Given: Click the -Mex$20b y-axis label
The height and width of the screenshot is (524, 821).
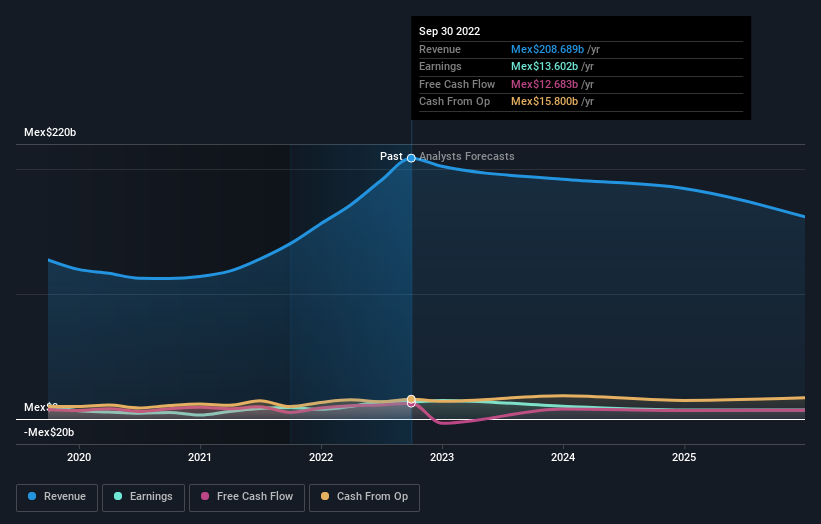Looking at the screenshot, I should coord(49,432).
